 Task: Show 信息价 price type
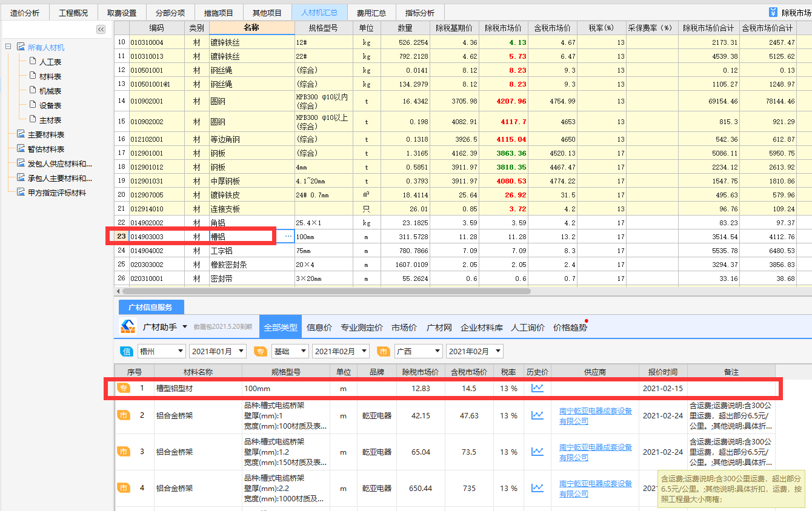pos(319,327)
